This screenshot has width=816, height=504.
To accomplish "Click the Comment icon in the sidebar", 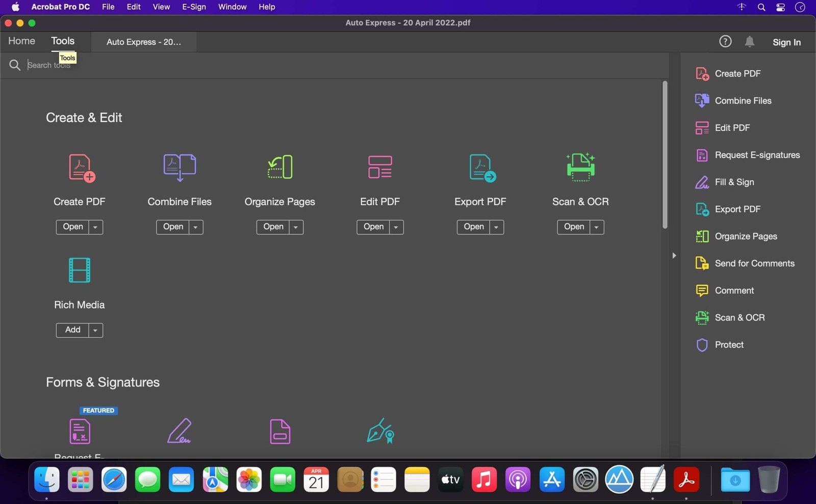I will tap(702, 290).
